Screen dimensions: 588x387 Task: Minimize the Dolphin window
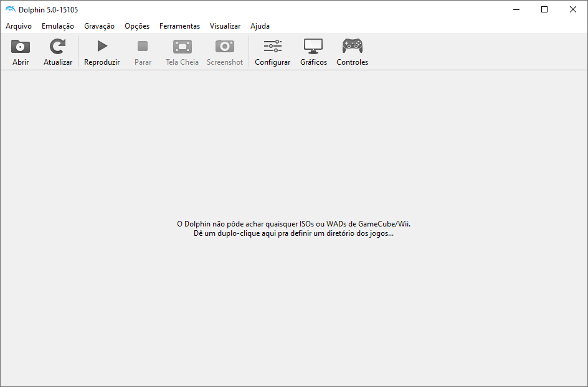pos(516,9)
